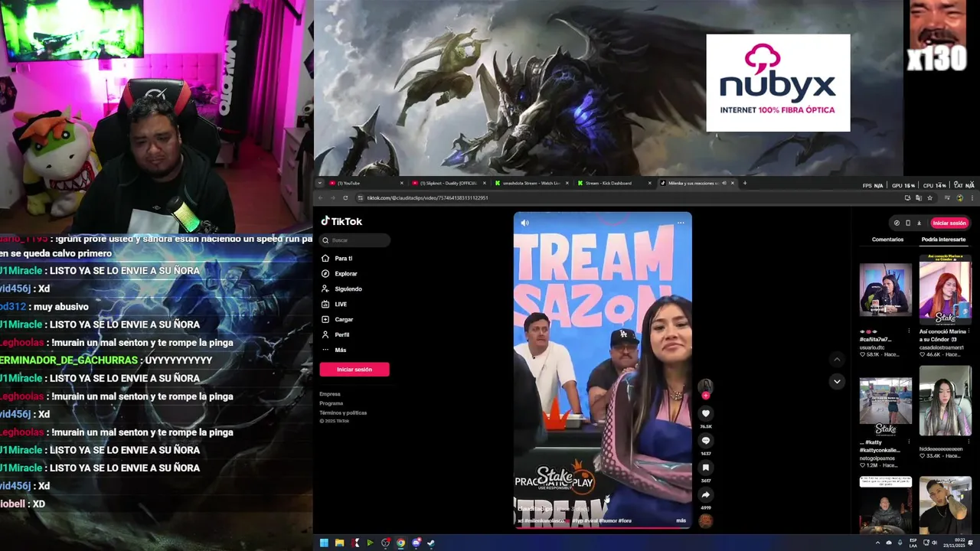Click the notogolpeamos username
This screenshot has width=980, height=551.
pos(879,458)
